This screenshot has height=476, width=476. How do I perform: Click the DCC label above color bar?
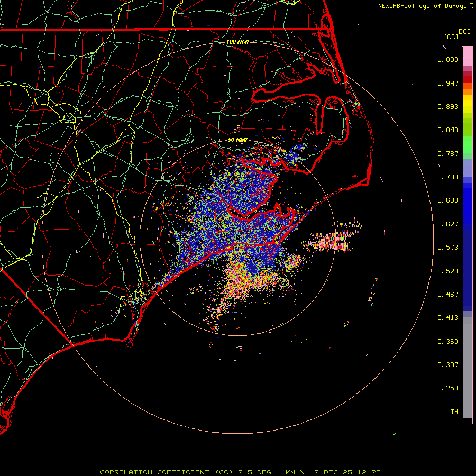[x=464, y=32]
